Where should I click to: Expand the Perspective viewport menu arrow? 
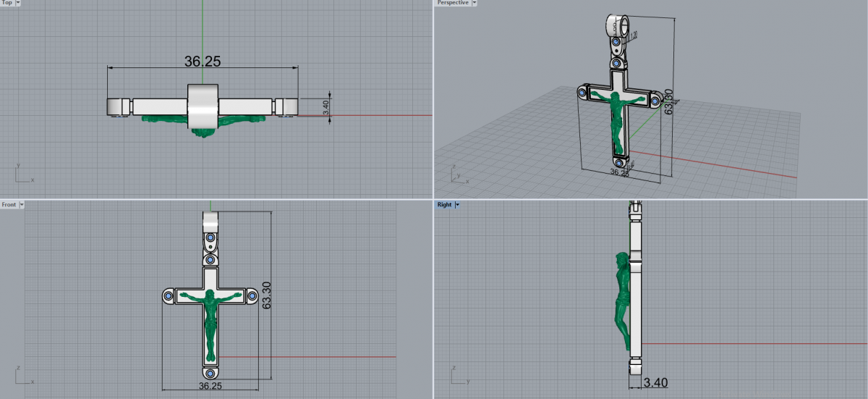pos(474,3)
